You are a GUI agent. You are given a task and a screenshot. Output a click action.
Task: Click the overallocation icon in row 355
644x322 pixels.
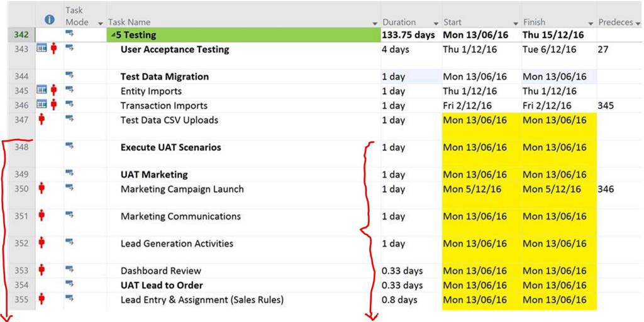[41, 299]
